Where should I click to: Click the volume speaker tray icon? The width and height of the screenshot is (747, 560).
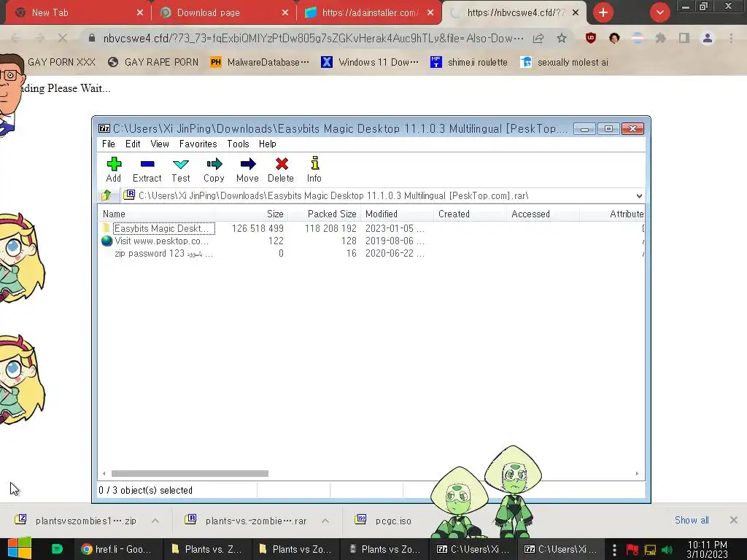tap(667, 550)
